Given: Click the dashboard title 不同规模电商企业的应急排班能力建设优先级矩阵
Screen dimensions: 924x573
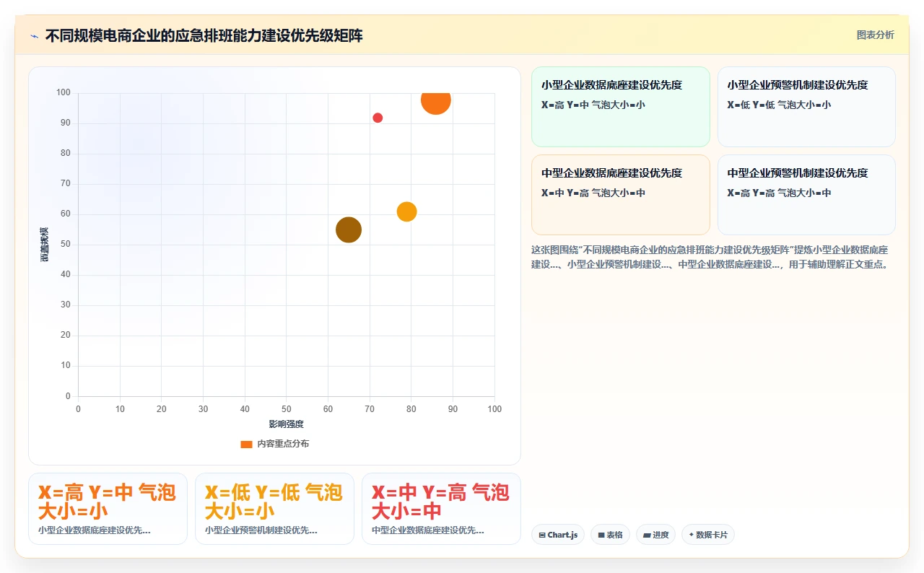Looking at the screenshot, I should coord(204,35).
